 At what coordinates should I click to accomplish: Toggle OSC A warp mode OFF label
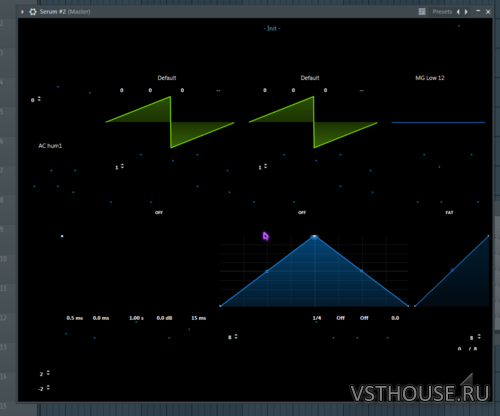point(159,212)
